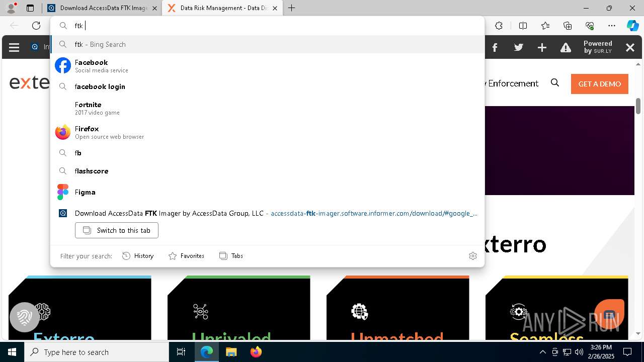The image size is (644, 362).
Task: Close the Download AccessData FTK Imager tab
Action: [x=154, y=8]
